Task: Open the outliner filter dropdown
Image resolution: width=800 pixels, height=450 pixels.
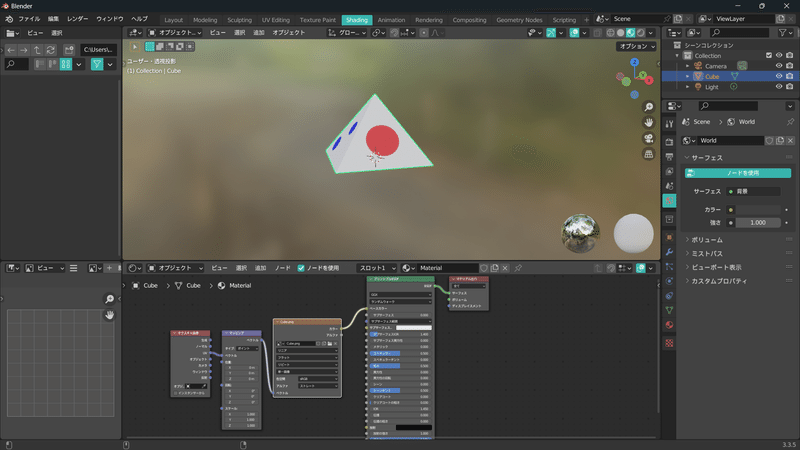Action: pos(785,33)
